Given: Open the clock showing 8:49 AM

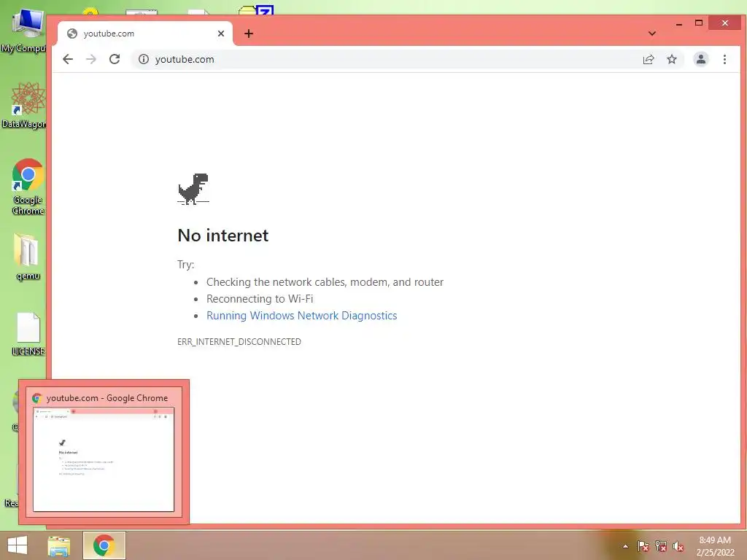Looking at the screenshot, I should [x=715, y=546].
